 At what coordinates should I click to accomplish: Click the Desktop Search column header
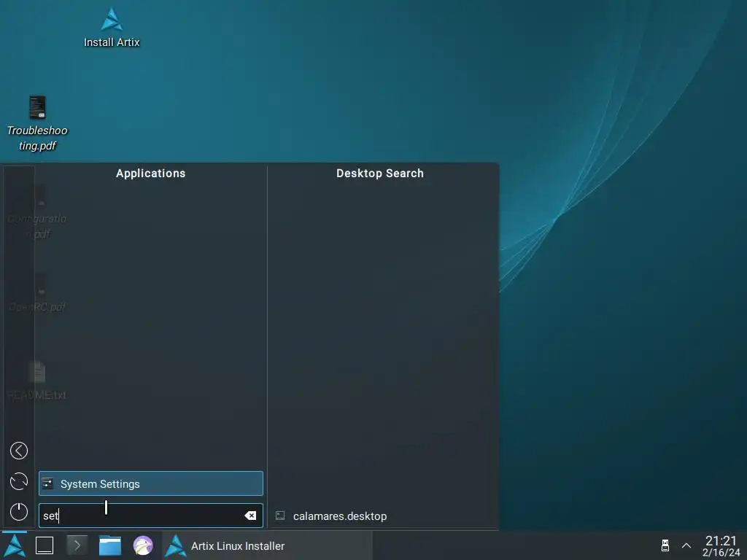pyautogui.click(x=379, y=174)
